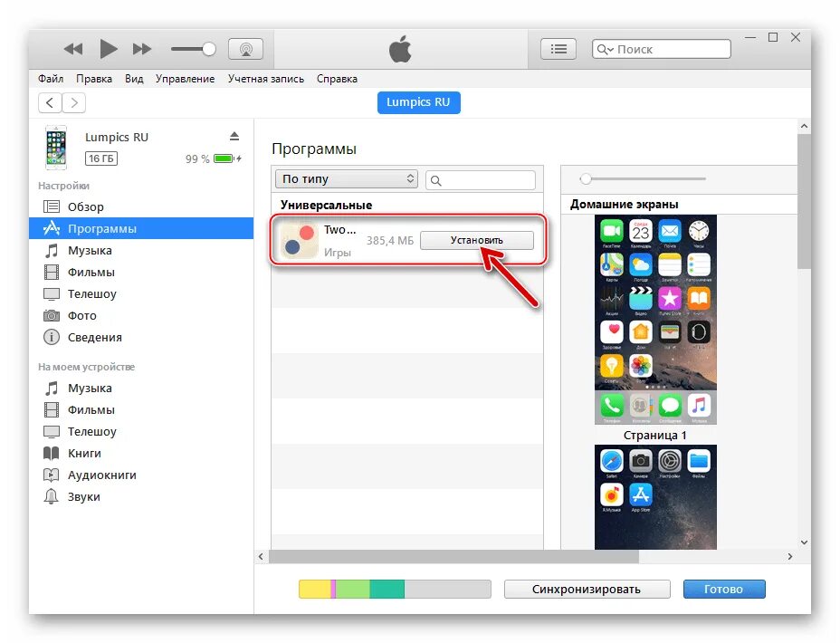
Task: Eject the Lumpics RU device
Action: [234, 136]
